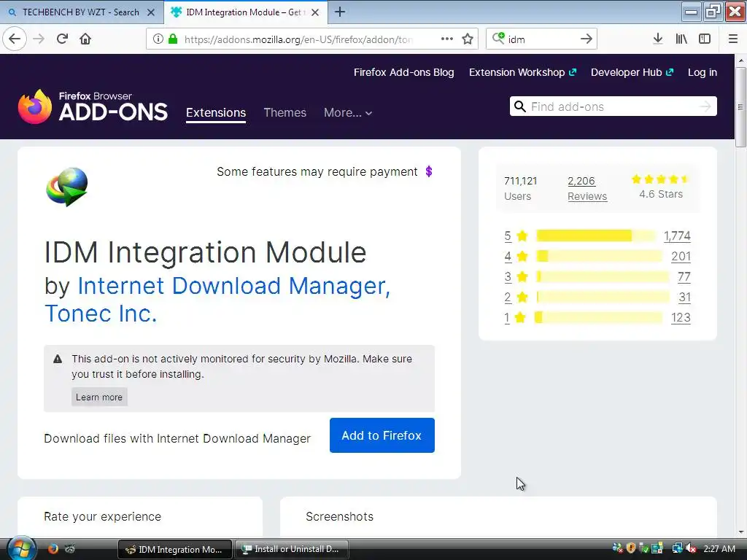Switch to TECHBENCH BY WZT tab
747x560 pixels.
81,12
